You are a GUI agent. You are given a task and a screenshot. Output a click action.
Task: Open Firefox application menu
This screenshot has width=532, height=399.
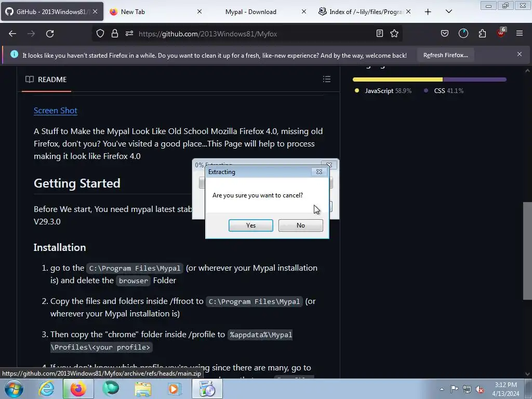(520, 33)
